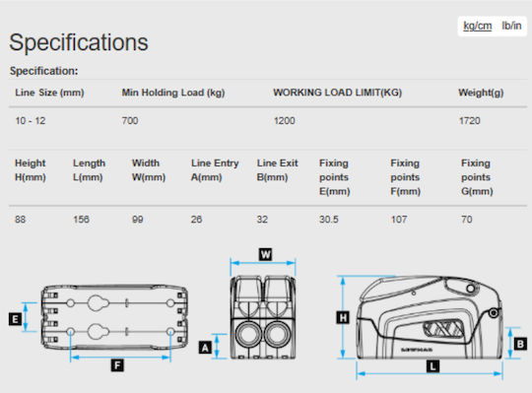The width and height of the screenshot is (532, 393).
Task: Click the 30.5 fixing points value
Action: (x=328, y=220)
